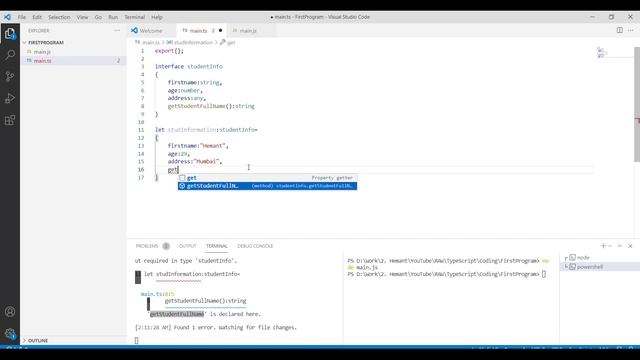
Task: Open the Help menu
Action: 157,17
